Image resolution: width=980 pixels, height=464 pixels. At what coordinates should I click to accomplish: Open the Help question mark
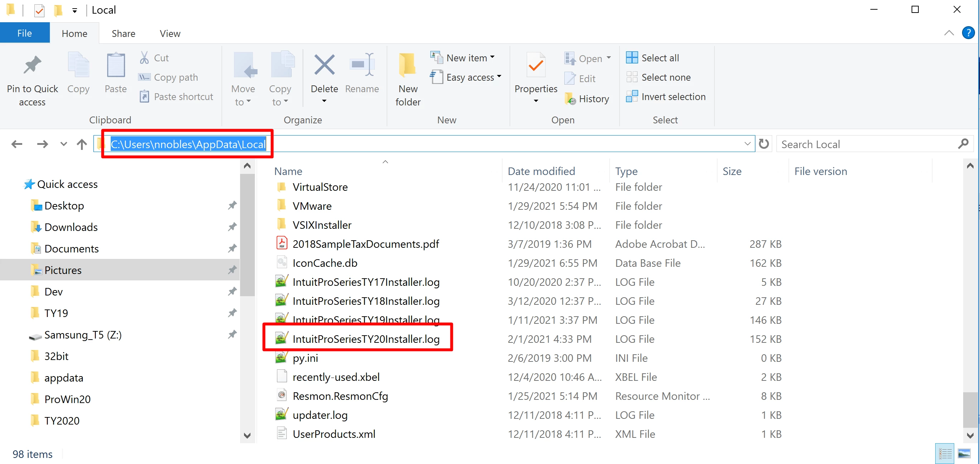click(x=968, y=33)
